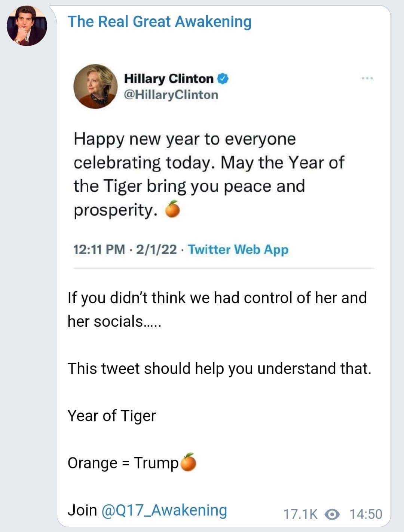Open the tweet's three-dot more menu
The width and height of the screenshot is (404, 532).
point(367,79)
